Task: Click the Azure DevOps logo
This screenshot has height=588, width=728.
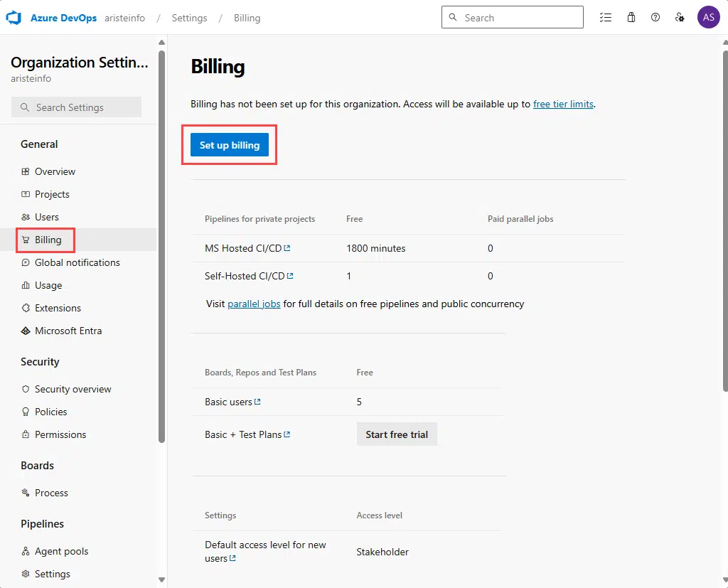Action: pyautogui.click(x=14, y=17)
